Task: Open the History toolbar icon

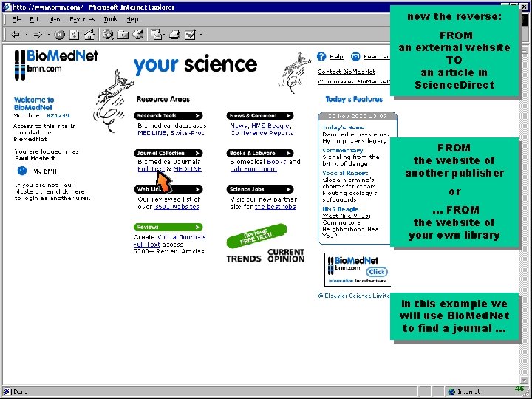Action: 137,35
